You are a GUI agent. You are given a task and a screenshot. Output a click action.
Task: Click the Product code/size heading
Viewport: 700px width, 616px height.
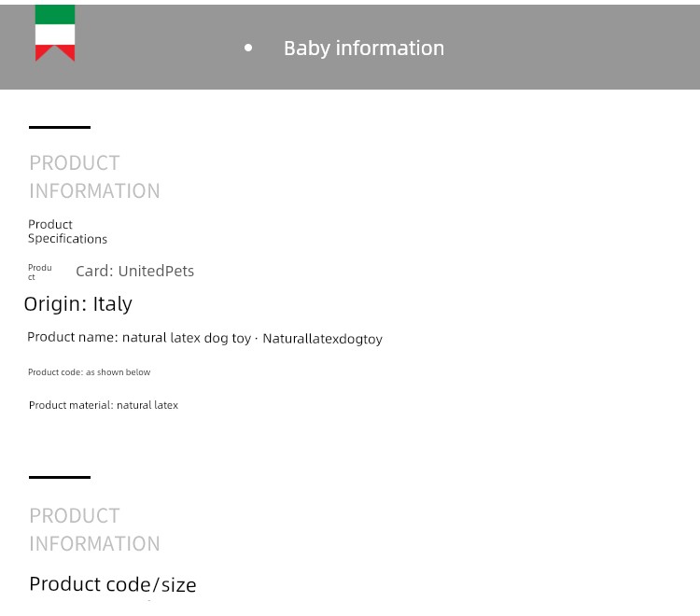pyautogui.click(x=113, y=584)
